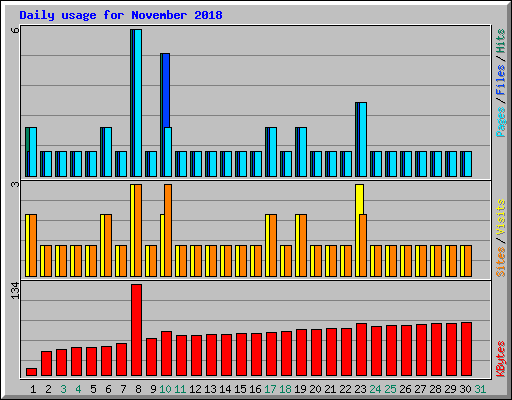
Task: Click the y-axis value 6
Action: coord(15,30)
